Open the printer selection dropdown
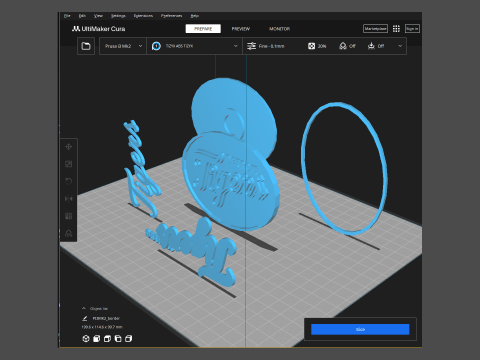Viewport: 480px width, 360px height. click(123, 46)
